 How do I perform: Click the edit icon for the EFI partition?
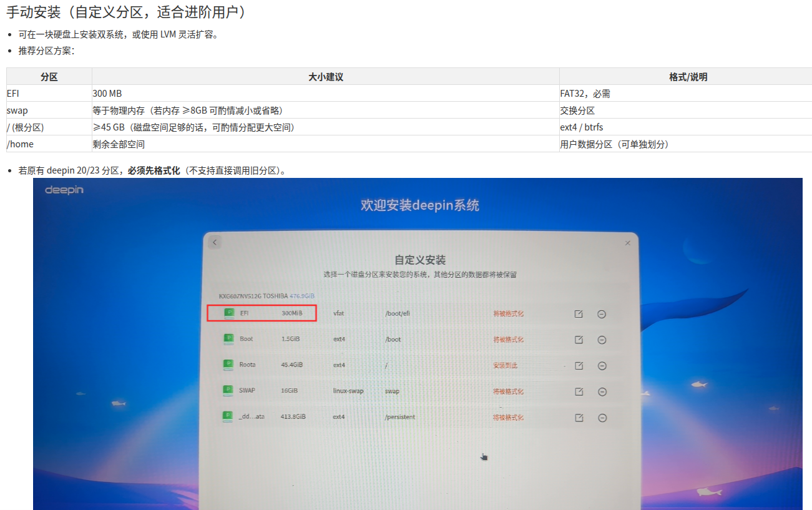click(x=579, y=314)
